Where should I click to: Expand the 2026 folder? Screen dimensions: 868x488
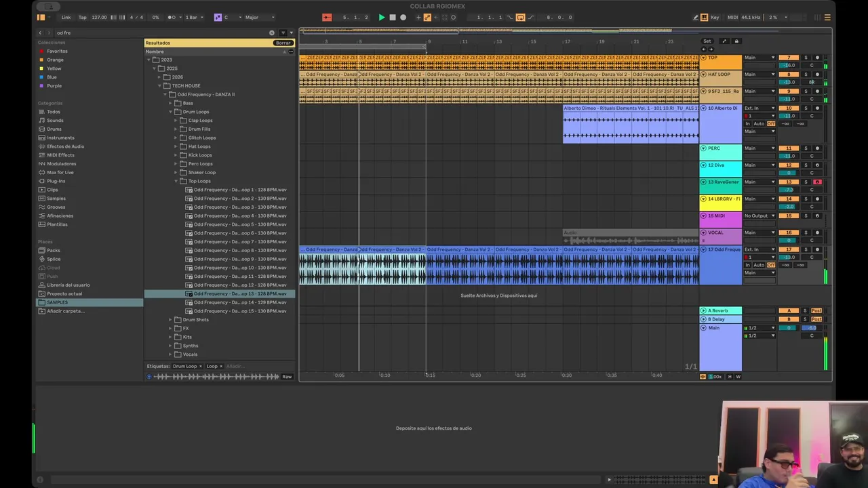click(159, 77)
